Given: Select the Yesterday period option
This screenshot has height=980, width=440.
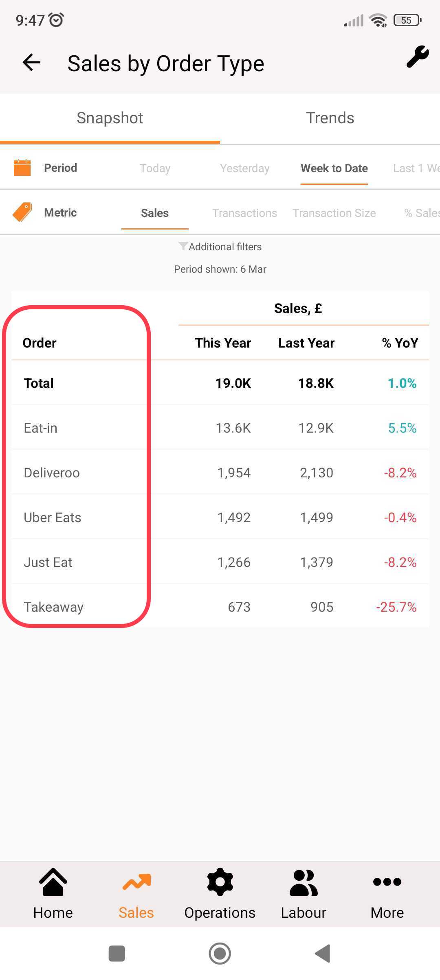Looking at the screenshot, I should coord(245,168).
